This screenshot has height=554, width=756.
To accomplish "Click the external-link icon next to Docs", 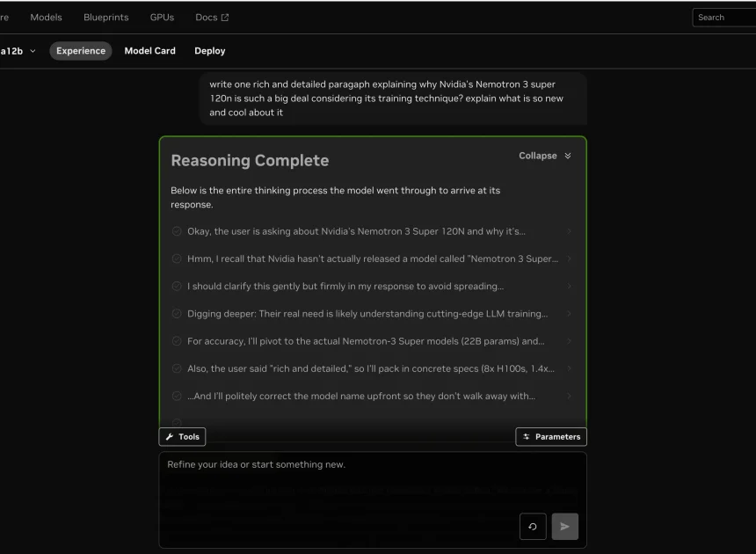I will point(225,16).
